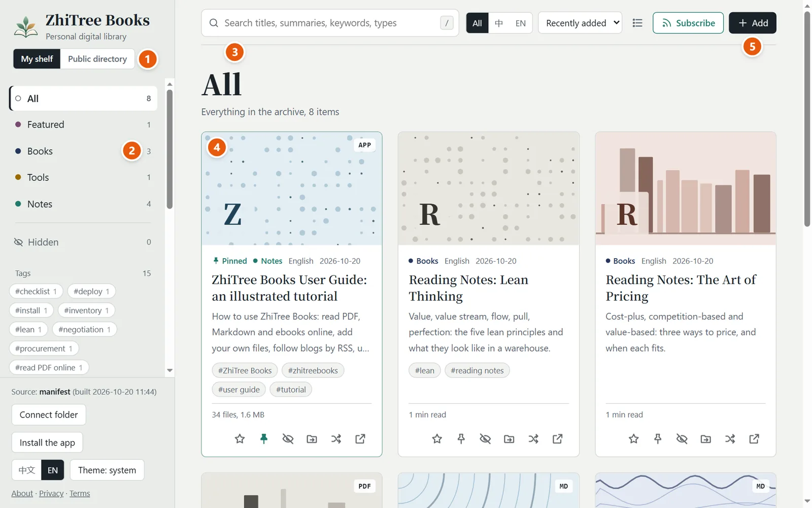812x508 pixels.
Task: Filter by #checklist tag
Action: (x=36, y=291)
